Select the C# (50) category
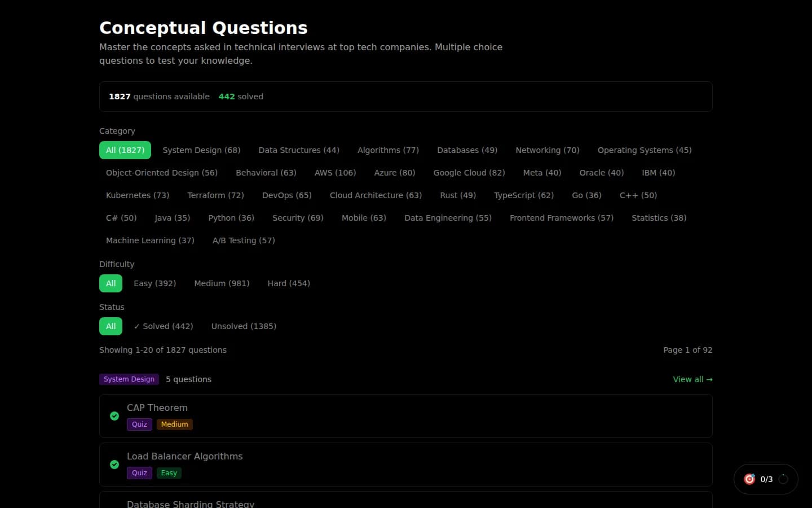 [x=121, y=218]
